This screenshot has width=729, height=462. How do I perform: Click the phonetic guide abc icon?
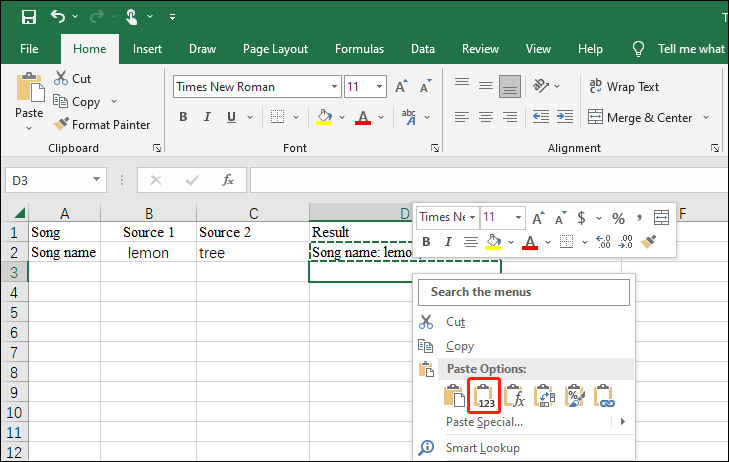pyautogui.click(x=409, y=117)
